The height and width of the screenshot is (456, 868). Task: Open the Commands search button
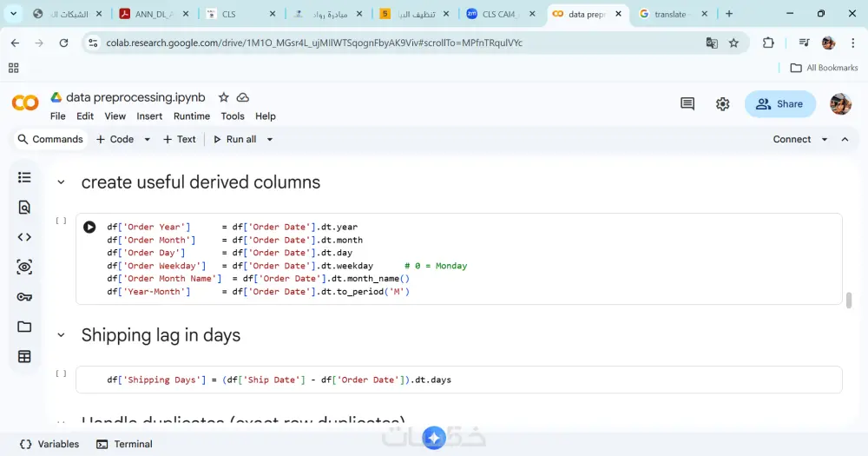(50, 140)
